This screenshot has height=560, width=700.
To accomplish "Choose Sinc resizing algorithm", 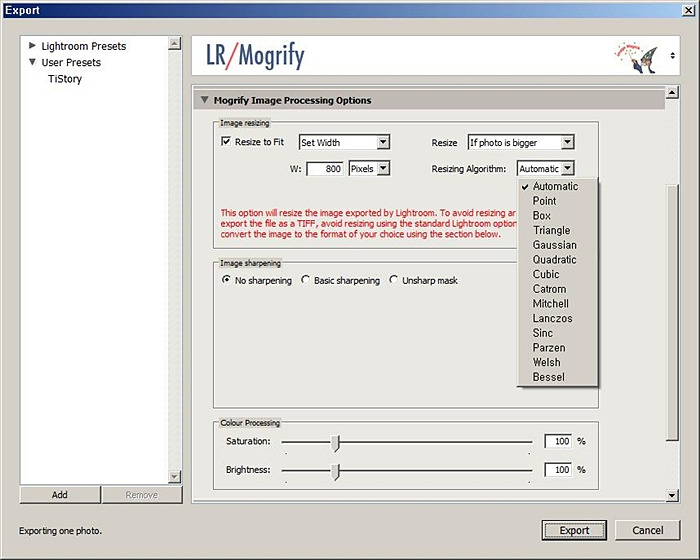I will 557,333.
